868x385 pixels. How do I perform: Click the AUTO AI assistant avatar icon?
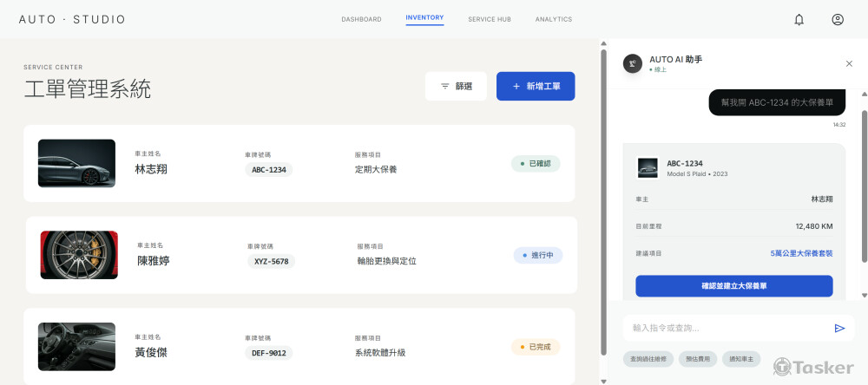point(635,63)
